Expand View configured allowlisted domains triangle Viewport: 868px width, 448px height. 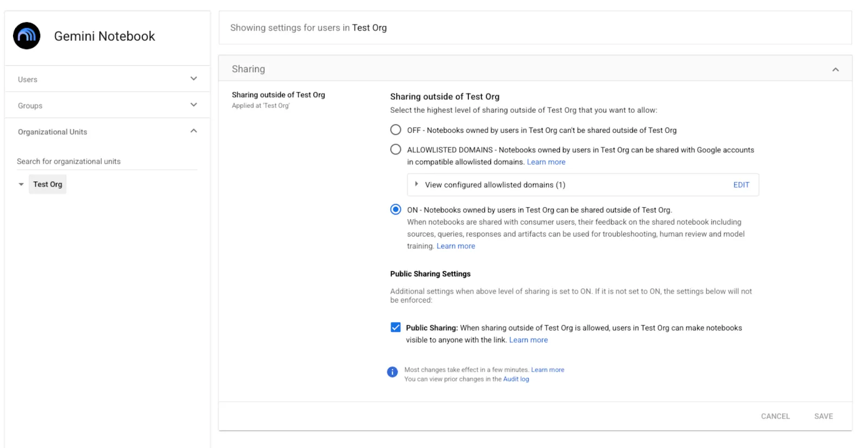tap(417, 184)
